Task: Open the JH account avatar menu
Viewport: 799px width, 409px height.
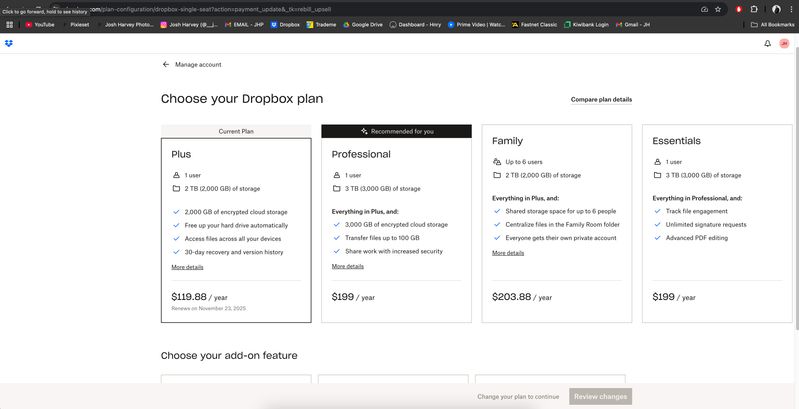Action: coord(784,43)
